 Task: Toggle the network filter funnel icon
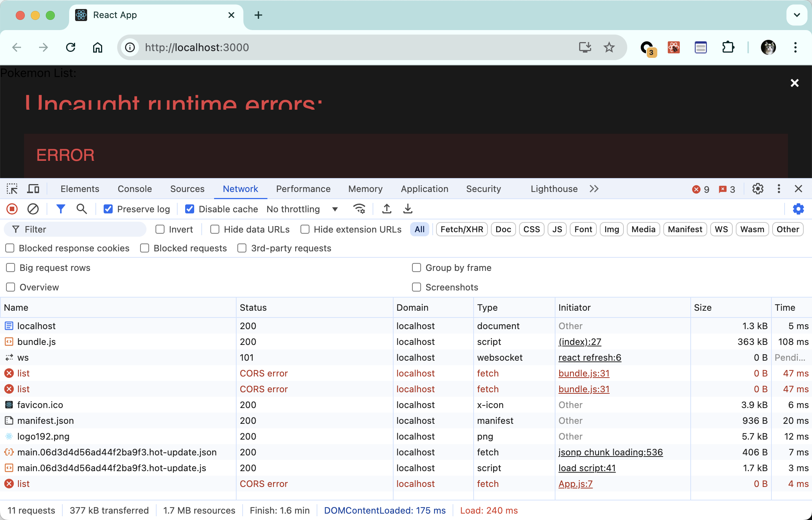tap(60, 209)
